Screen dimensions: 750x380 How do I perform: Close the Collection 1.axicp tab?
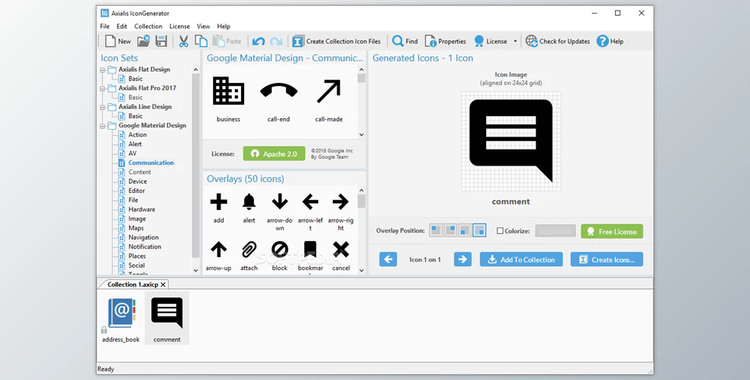click(x=163, y=284)
